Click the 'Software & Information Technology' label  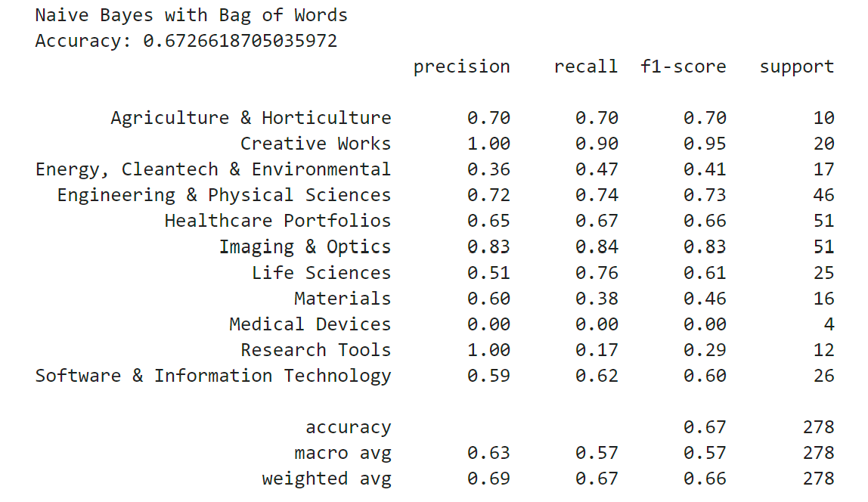click(213, 376)
